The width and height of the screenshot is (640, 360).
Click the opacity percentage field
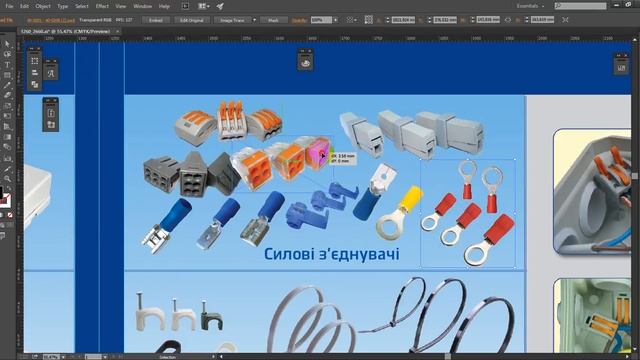tap(322, 20)
